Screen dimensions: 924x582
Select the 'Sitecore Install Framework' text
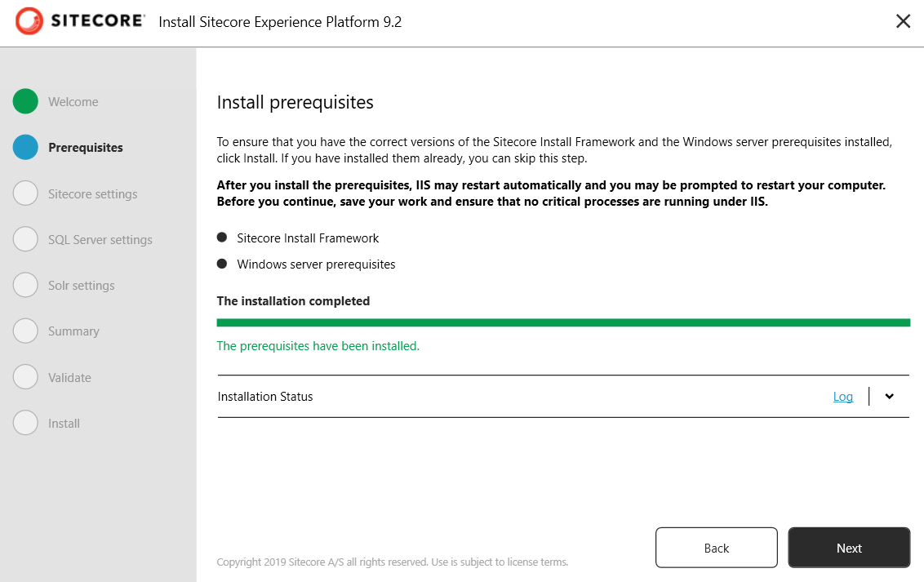click(308, 238)
